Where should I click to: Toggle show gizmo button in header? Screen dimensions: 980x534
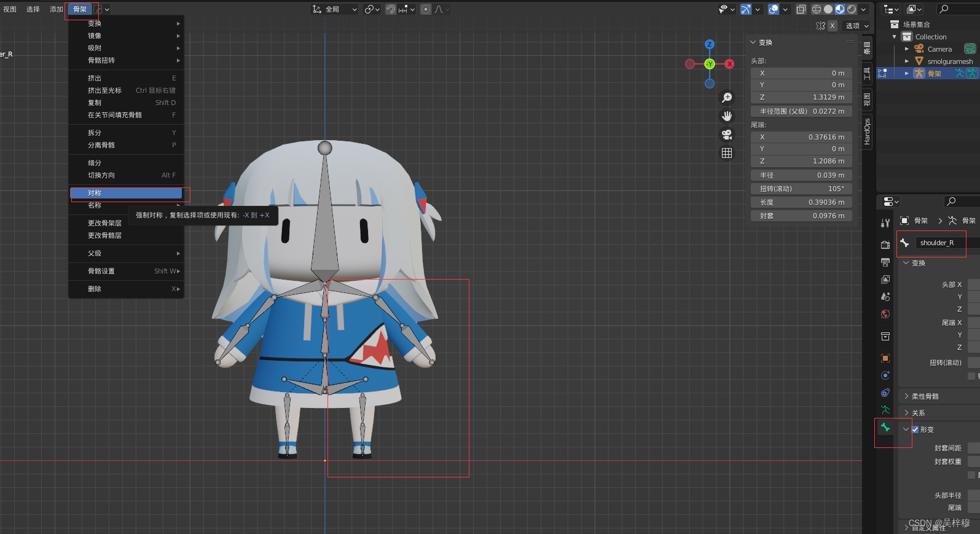pyautogui.click(x=746, y=9)
